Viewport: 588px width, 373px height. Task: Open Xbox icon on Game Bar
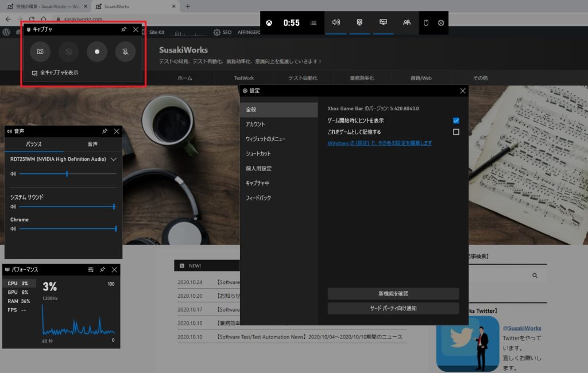pyautogui.click(x=269, y=23)
